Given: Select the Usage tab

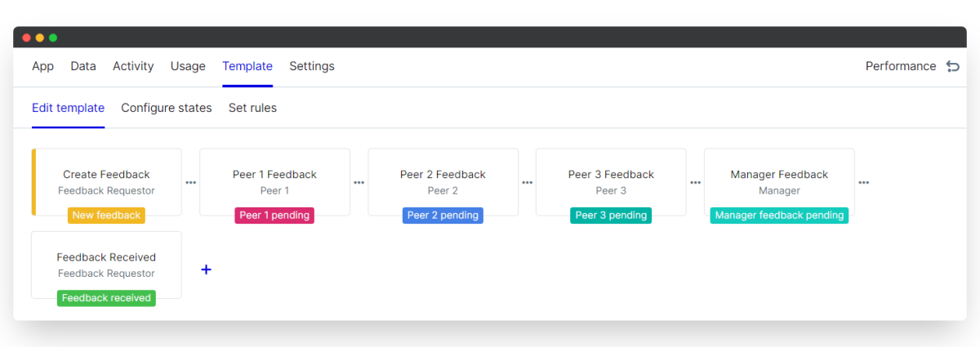Looking at the screenshot, I should [x=188, y=66].
